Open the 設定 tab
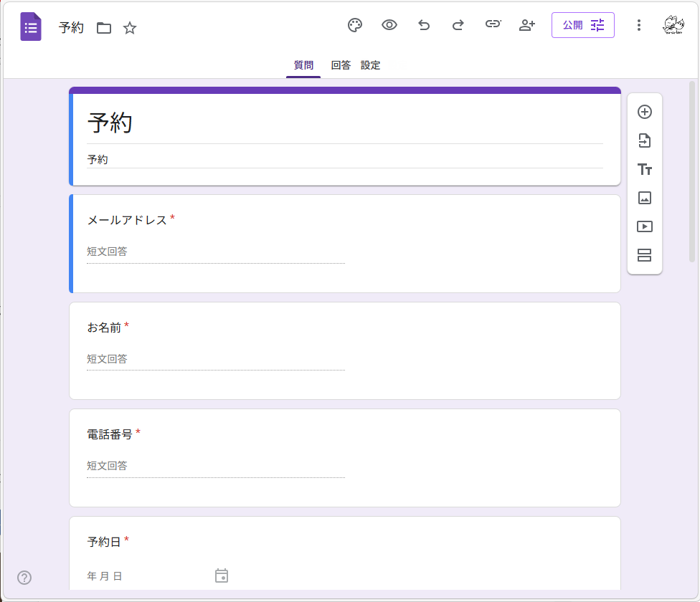This screenshot has width=700, height=602. [371, 64]
